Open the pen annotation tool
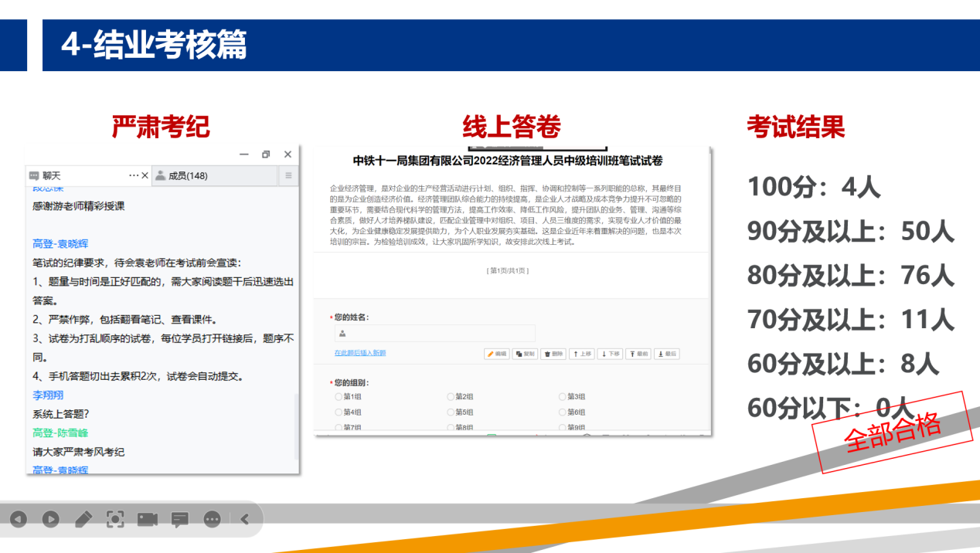The image size is (980, 553). point(83,519)
